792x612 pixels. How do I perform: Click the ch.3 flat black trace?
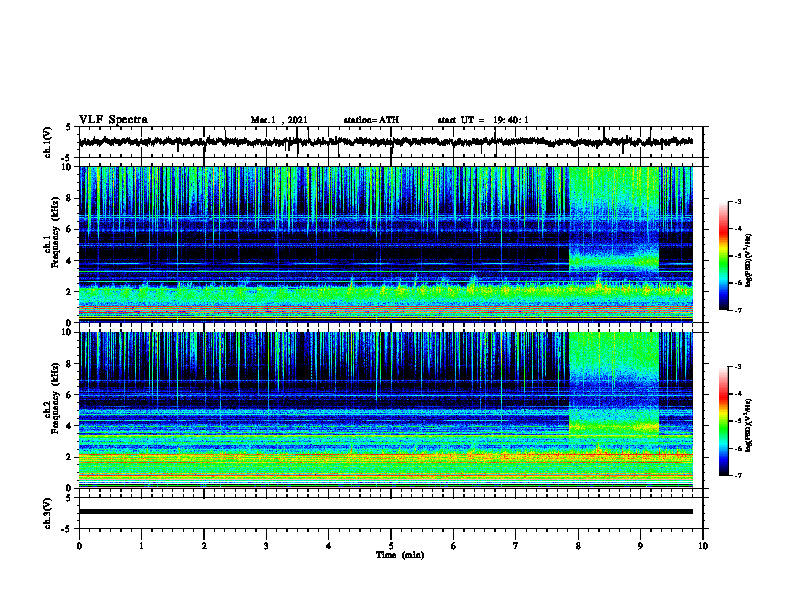coord(386,512)
